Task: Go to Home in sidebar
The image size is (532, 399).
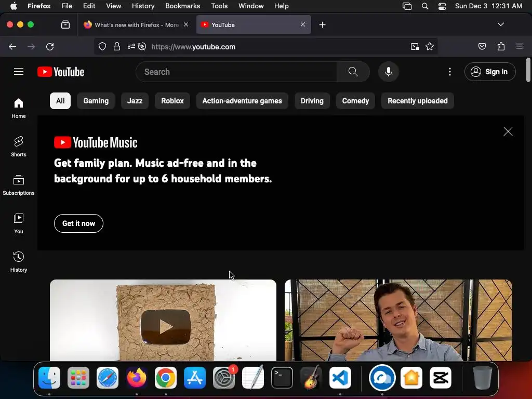Action: pos(19,108)
